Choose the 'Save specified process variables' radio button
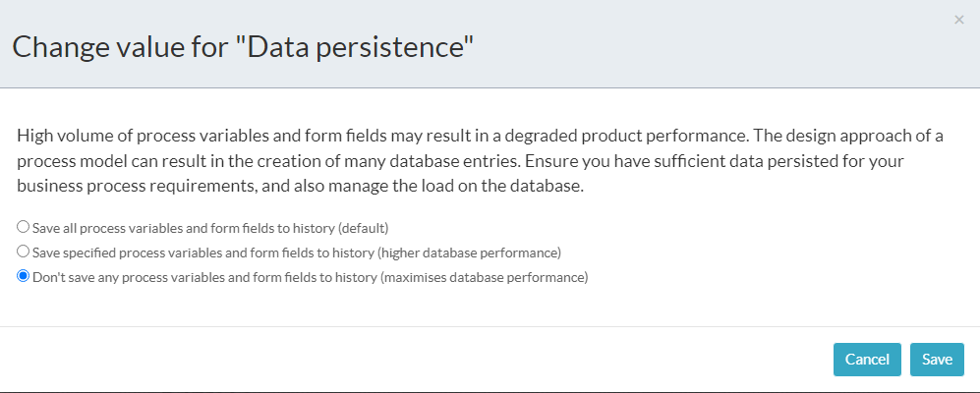Screen dimensions: 980x393 pos(24,252)
